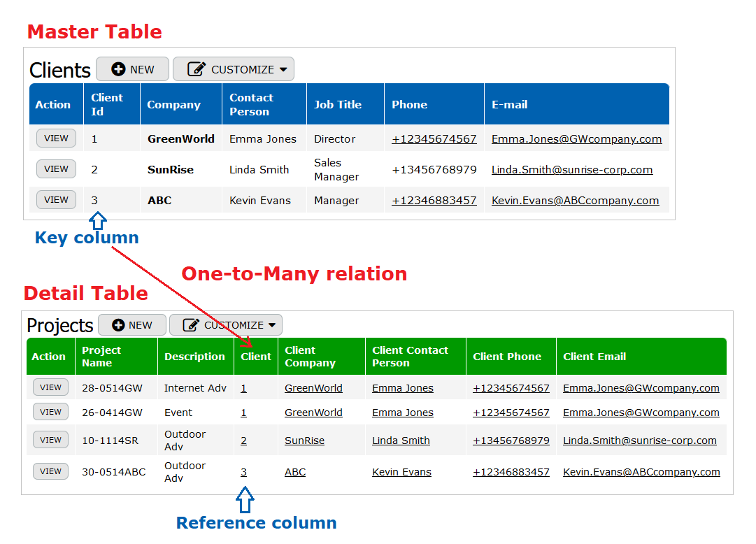The height and width of the screenshot is (544, 756).
Task: Click VIEW button for ABC client row
Action: [56, 200]
